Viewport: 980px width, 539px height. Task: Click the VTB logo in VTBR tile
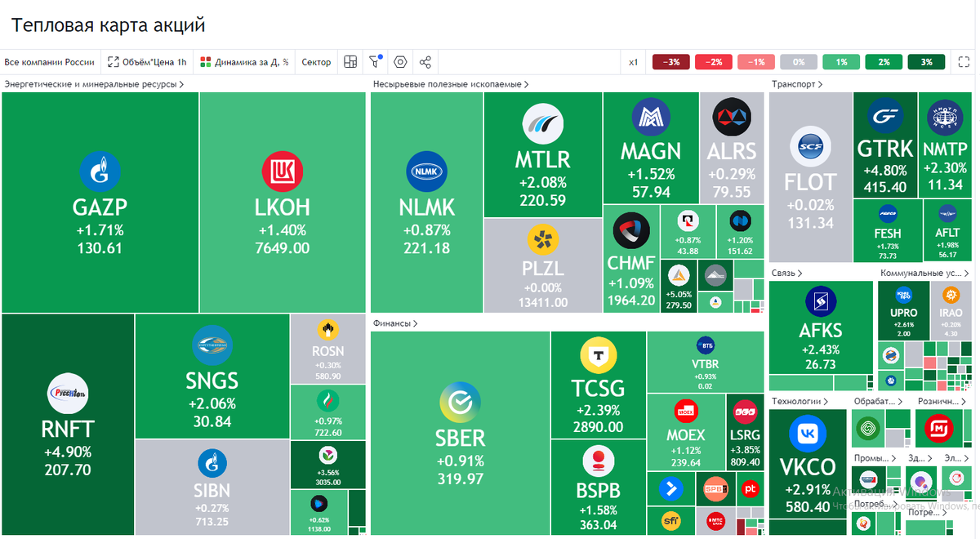click(706, 345)
